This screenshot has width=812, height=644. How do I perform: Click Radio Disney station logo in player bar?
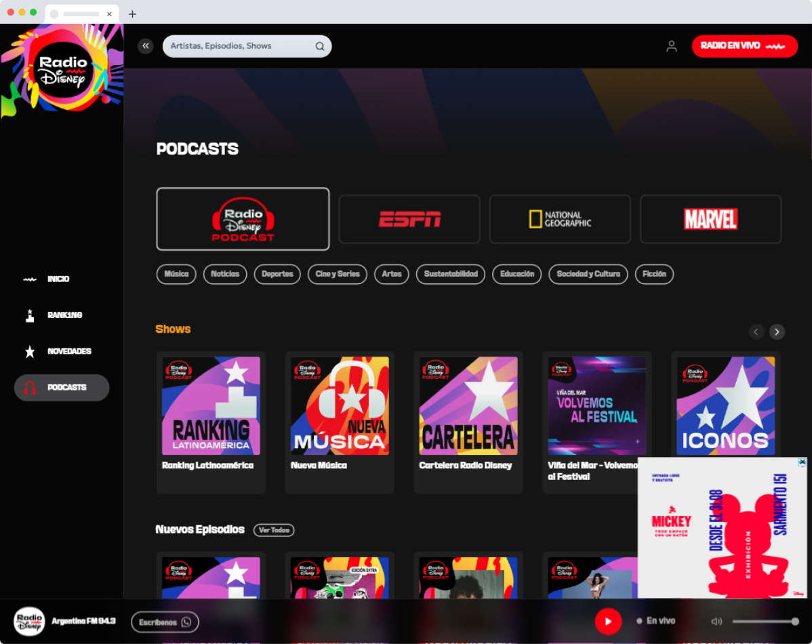[x=29, y=621]
